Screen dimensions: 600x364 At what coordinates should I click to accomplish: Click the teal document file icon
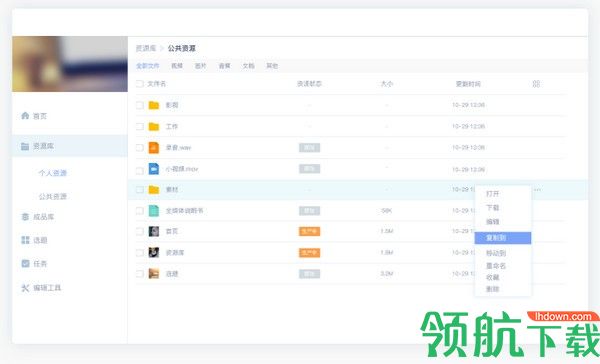pos(154,211)
